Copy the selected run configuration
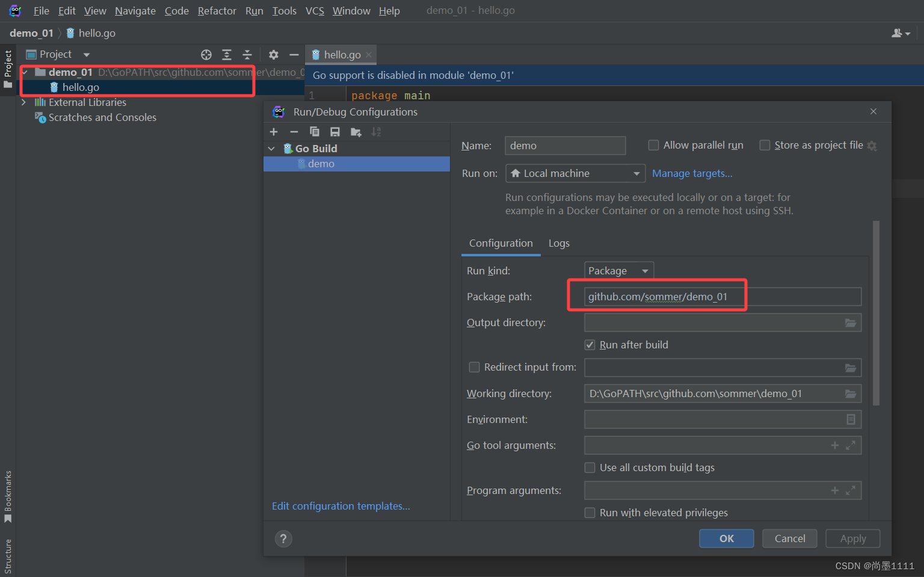Image resolution: width=924 pixels, height=577 pixels. (x=315, y=132)
